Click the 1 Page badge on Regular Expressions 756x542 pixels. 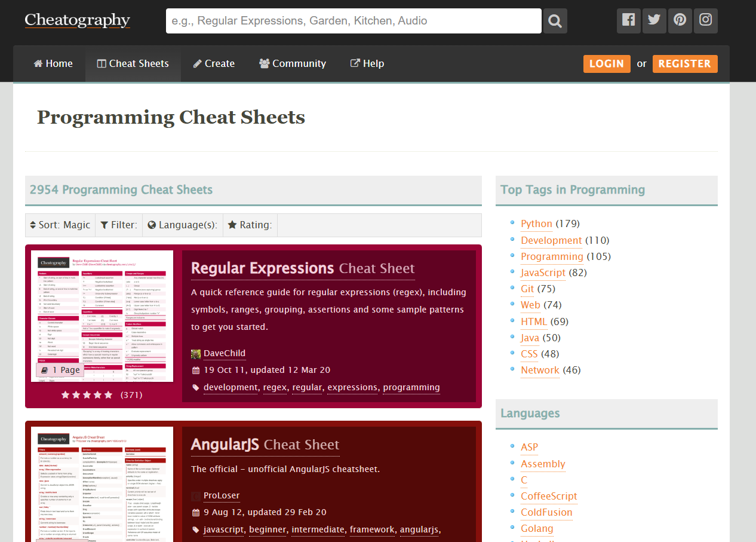(60, 370)
